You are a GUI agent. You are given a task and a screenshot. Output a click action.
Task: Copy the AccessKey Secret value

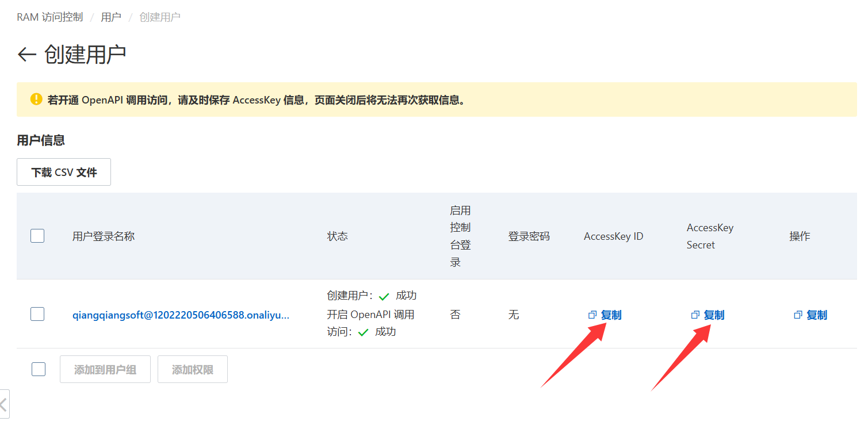(708, 315)
